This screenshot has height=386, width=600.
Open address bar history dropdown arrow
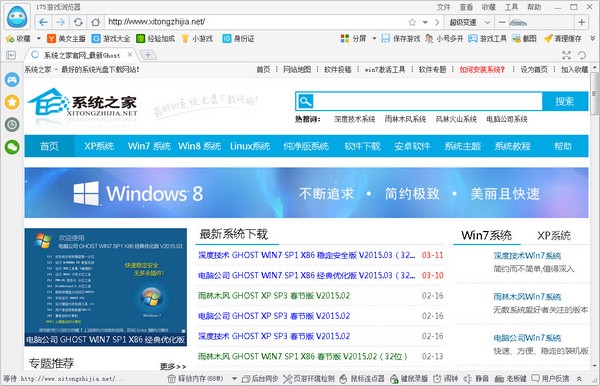425,22
